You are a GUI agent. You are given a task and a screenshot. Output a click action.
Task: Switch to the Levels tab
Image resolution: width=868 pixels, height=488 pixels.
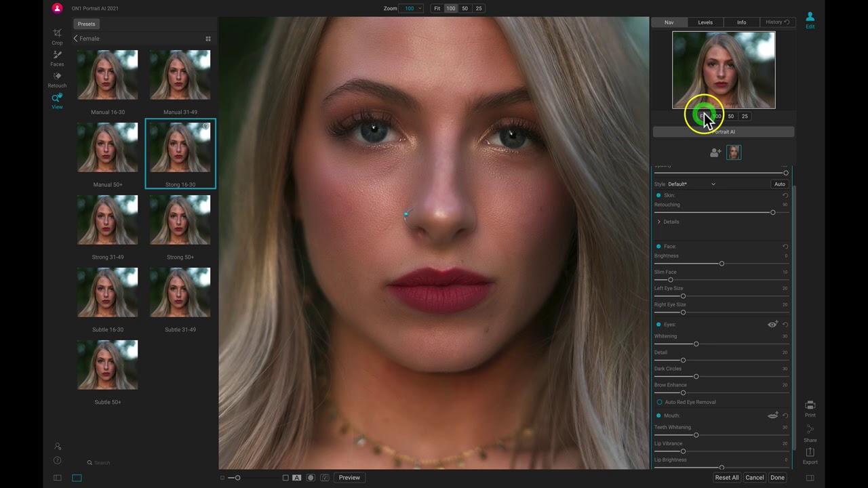click(705, 22)
